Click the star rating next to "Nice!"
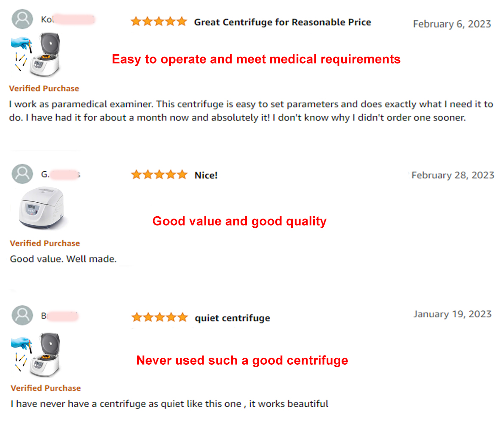The image size is (504, 444). 159,175
